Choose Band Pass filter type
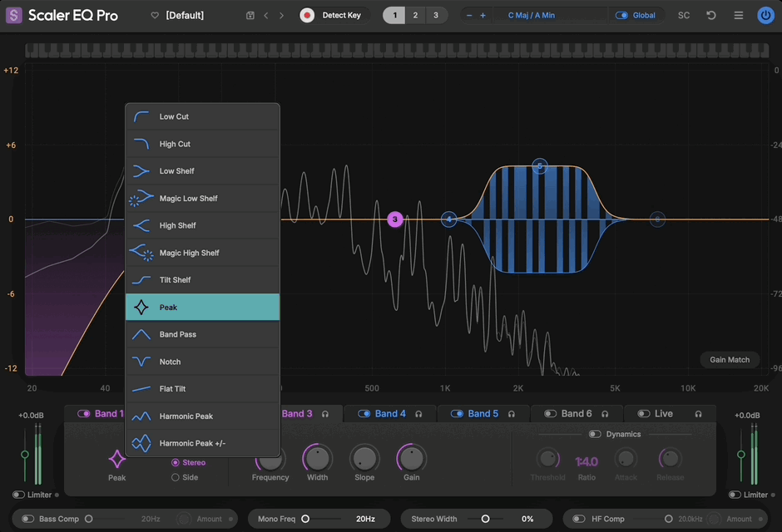 (202, 334)
